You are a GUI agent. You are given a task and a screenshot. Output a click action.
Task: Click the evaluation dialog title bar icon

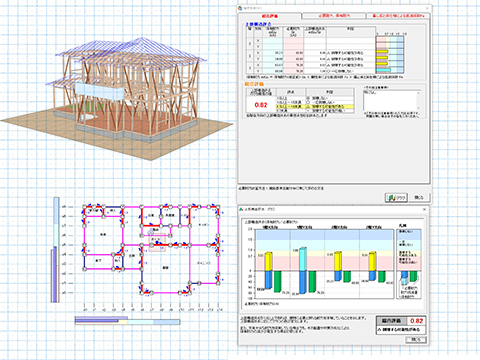[240, 8]
